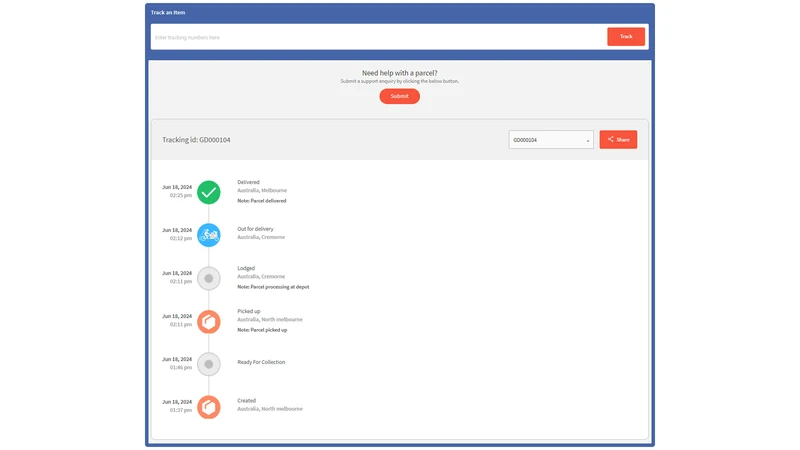Click the '02:12 pm' timestamp
The width and height of the screenshot is (800, 450).
pos(181,238)
